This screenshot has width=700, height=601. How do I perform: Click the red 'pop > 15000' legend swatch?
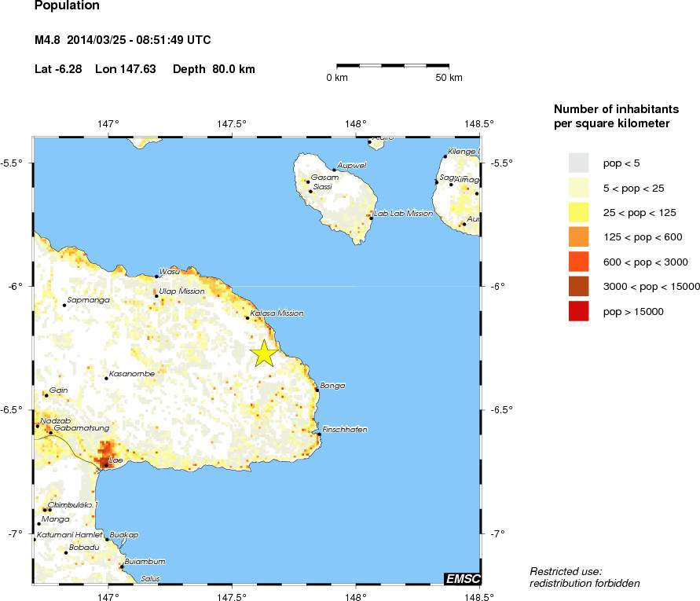pyautogui.click(x=578, y=311)
